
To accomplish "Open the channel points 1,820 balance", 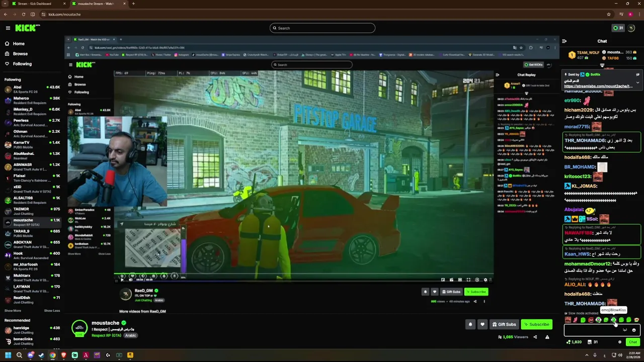I will [x=574, y=342].
